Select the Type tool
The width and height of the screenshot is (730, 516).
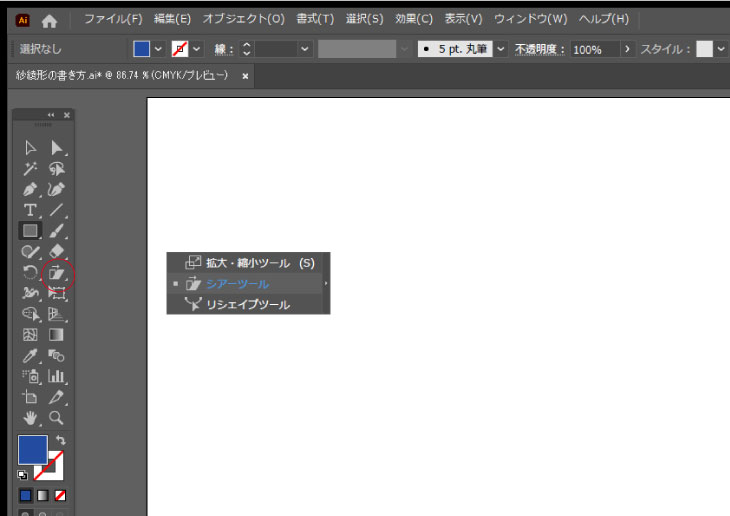pyautogui.click(x=31, y=210)
